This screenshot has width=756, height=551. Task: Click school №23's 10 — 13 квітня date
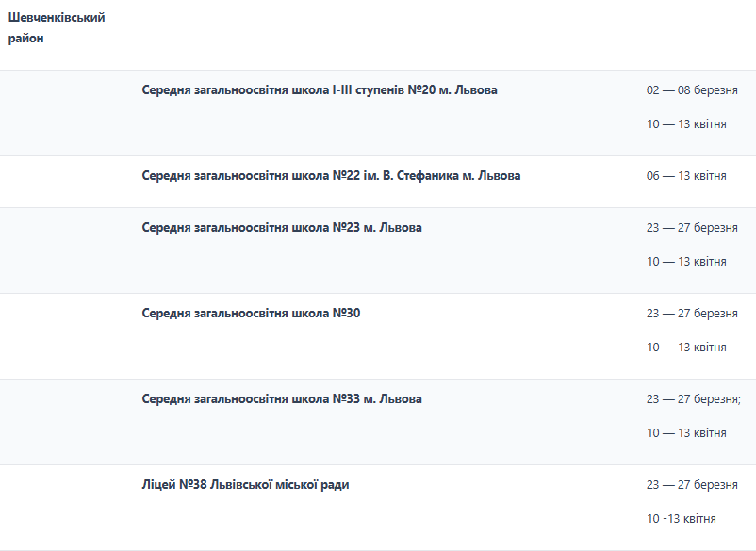686,262
